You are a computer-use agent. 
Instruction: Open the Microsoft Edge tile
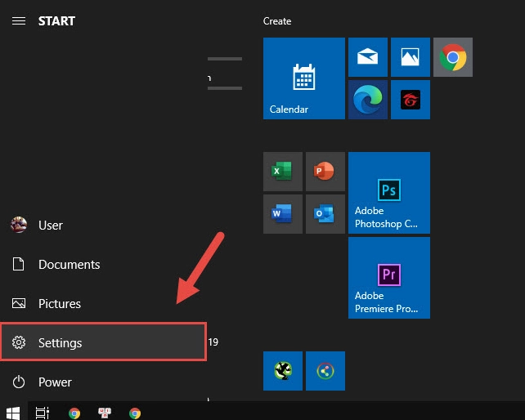click(x=367, y=100)
